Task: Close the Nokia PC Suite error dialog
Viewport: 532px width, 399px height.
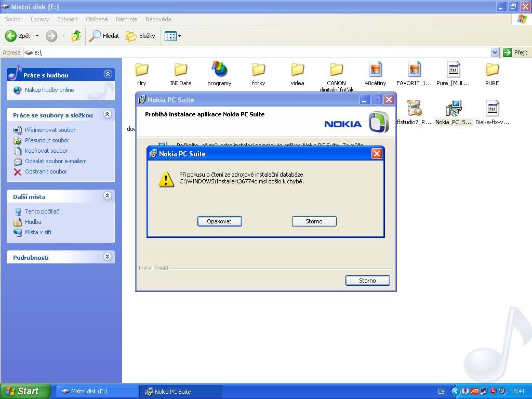Action: click(377, 154)
